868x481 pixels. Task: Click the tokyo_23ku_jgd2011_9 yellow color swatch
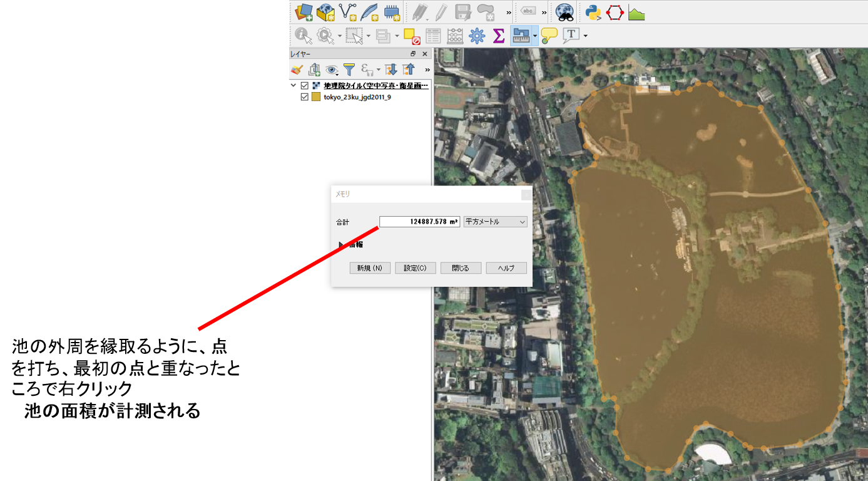click(316, 97)
